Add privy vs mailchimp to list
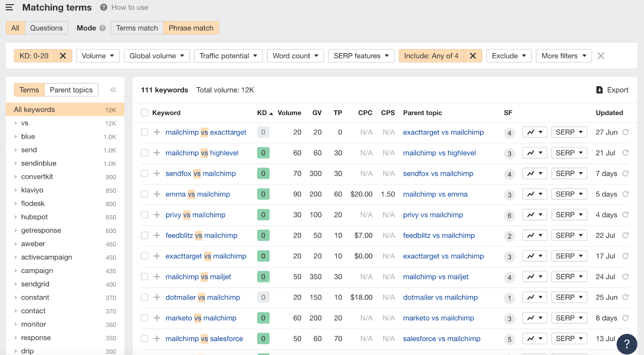This screenshot has height=355, width=644. point(157,215)
